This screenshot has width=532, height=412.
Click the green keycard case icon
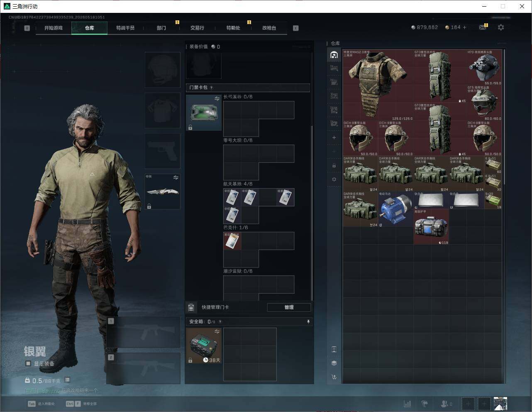pyautogui.click(x=204, y=113)
